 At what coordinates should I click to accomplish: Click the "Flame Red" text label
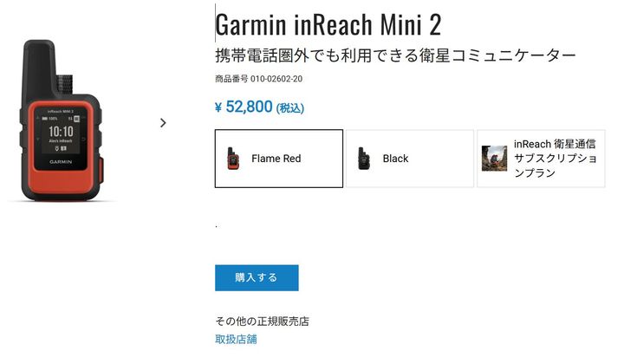click(x=276, y=159)
